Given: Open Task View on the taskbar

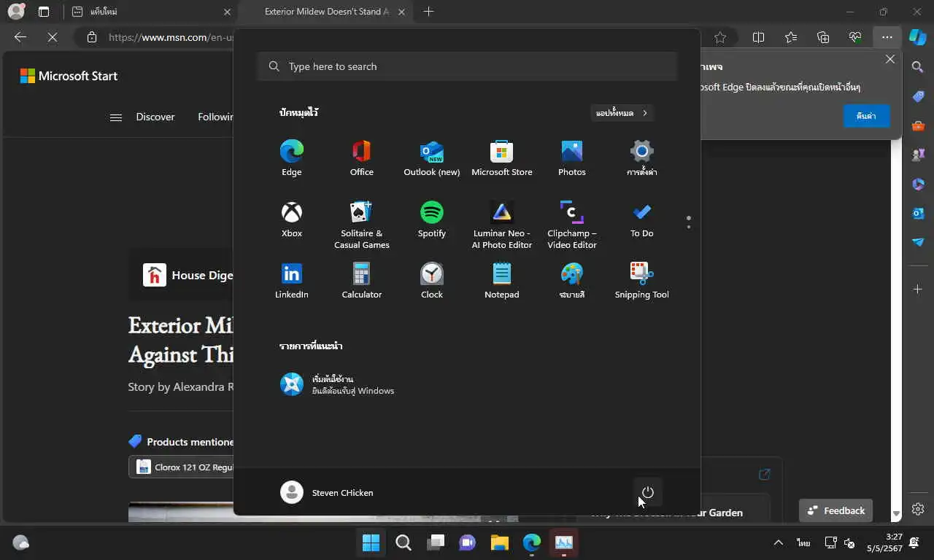Looking at the screenshot, I should pyautogui.click(x=436, y=542).
